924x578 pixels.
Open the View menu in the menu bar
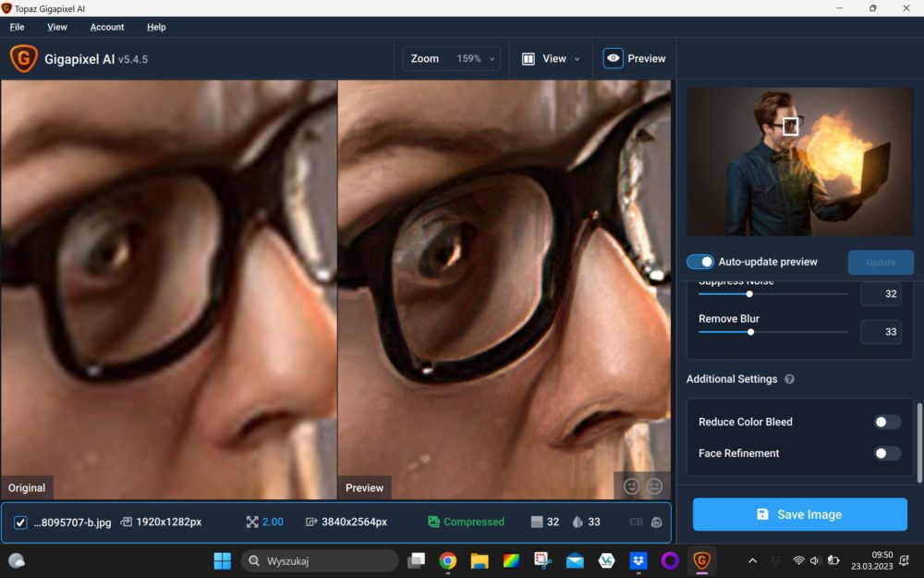pyautogui.click(x=57, y=27)
